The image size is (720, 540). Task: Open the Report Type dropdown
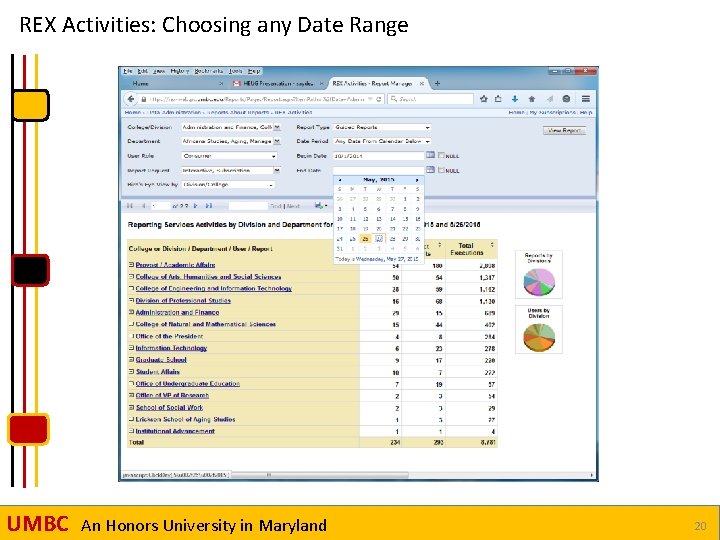coord(428,127)
